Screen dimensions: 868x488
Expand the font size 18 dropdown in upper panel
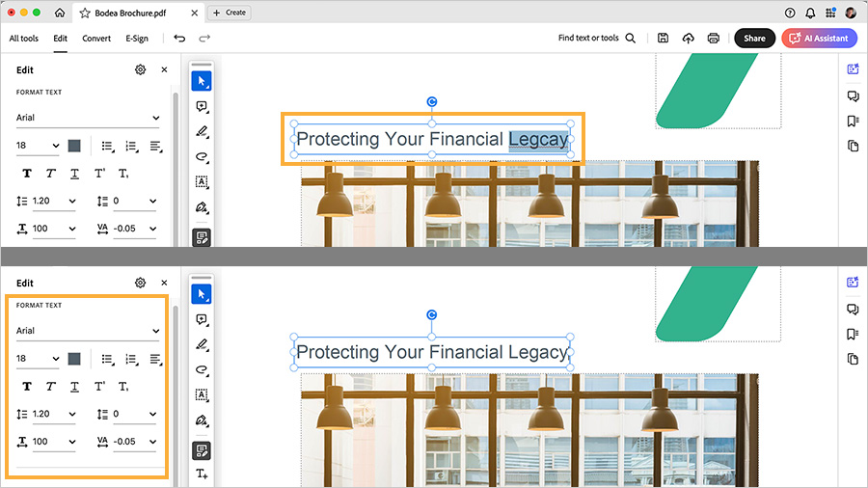pyautogui.click(x=37, y=146)
